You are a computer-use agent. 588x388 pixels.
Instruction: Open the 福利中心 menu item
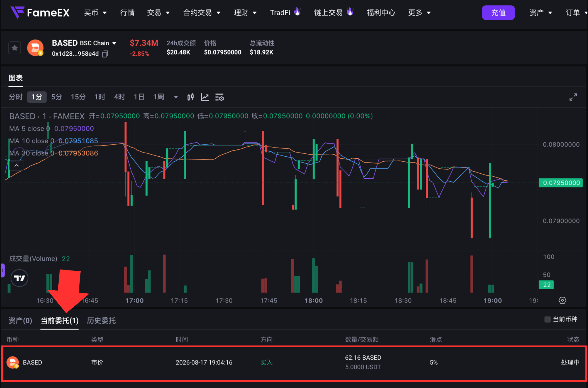(381, 13)
